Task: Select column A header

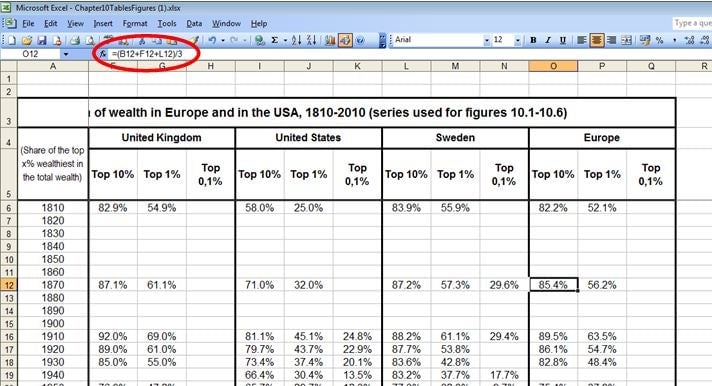Action: [x=53, y=66]
